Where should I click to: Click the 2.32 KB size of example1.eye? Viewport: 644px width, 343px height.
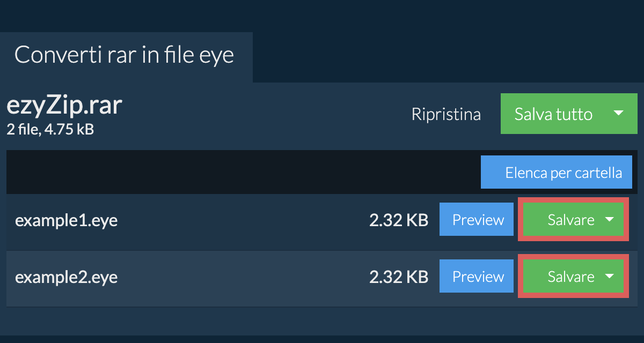click(x=398, y=220)
